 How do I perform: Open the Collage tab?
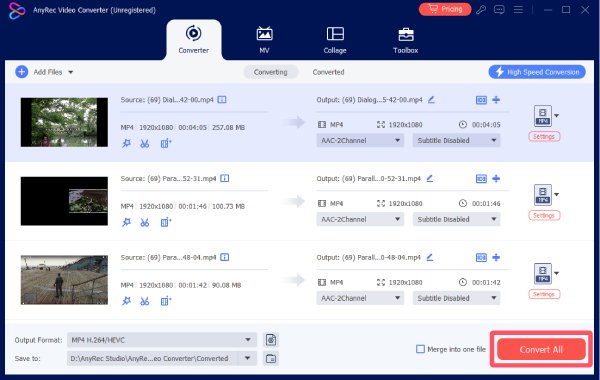(335, 40)
